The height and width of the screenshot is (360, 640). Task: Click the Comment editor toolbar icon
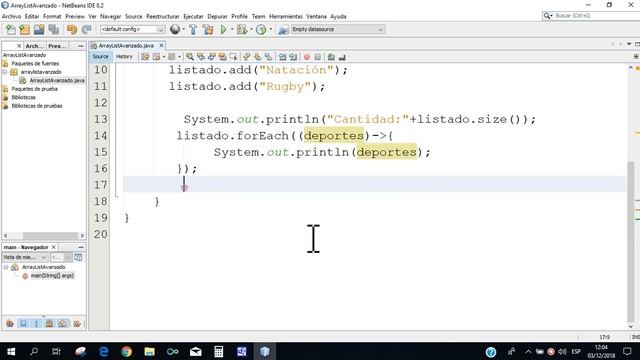pos(331,57)
